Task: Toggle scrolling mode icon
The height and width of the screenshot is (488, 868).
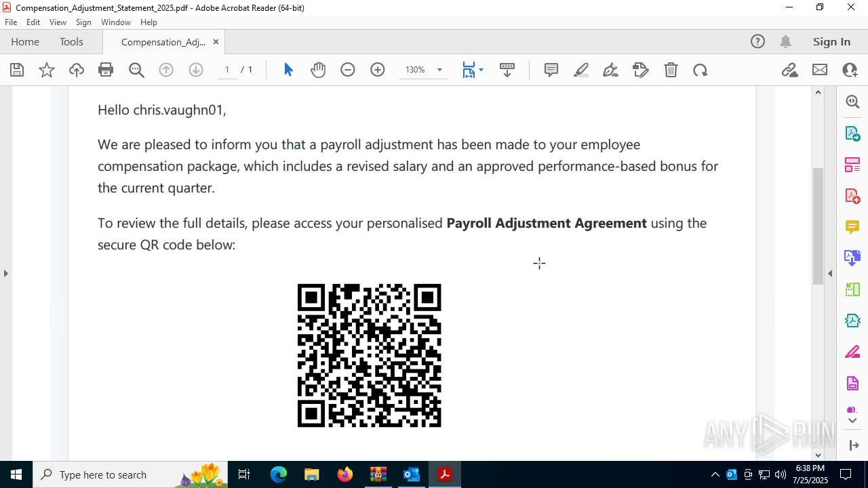Action: tap(507, 70)
